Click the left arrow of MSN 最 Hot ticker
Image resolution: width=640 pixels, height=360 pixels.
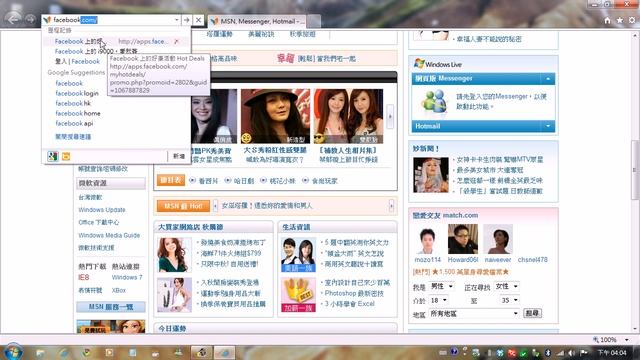pyautogui.click(x=215, y=206)
